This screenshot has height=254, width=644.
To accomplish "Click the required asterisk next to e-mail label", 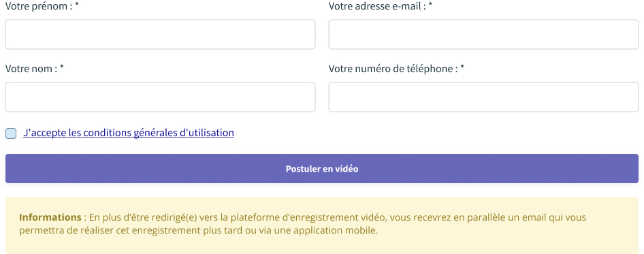I will pyautogui.click(x=430, y=5).
